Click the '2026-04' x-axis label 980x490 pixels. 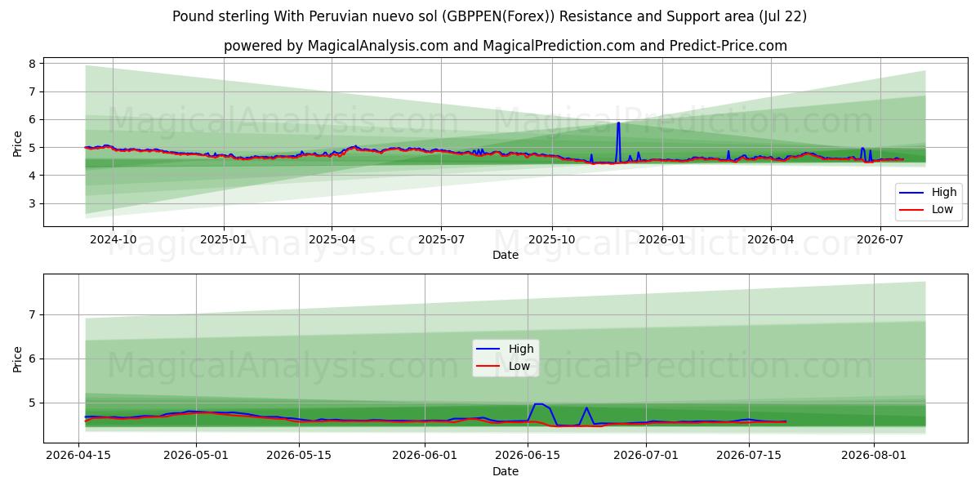tap(771, 240)
